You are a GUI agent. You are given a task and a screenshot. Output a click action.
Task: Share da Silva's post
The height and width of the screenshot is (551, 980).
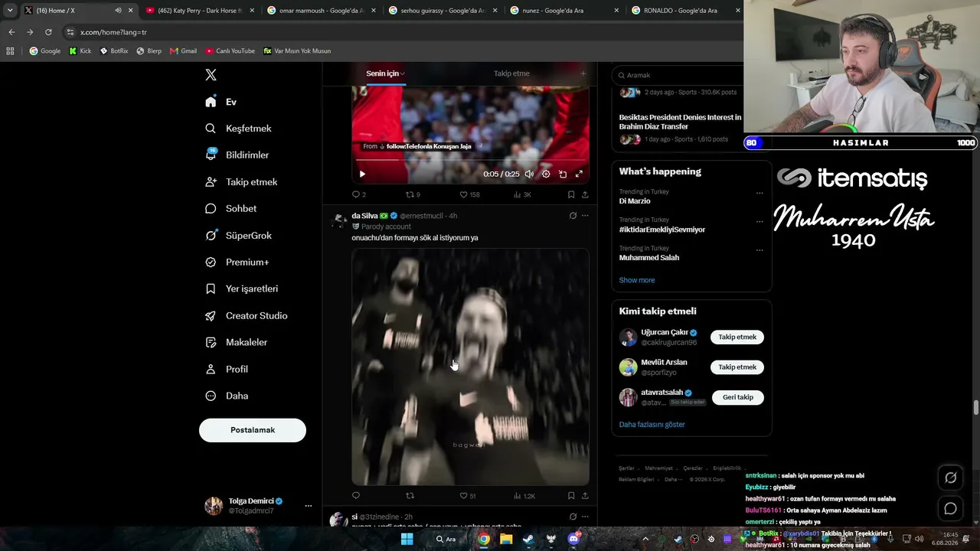pyautogui.click(x=585, y=495)
